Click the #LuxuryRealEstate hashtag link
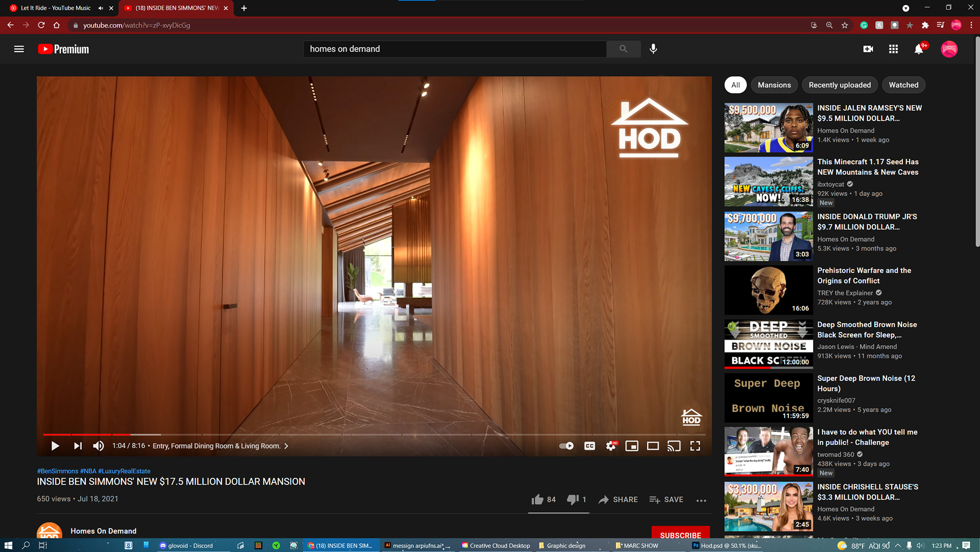Screen dimensions: 980x552 (x=124, y=471)
